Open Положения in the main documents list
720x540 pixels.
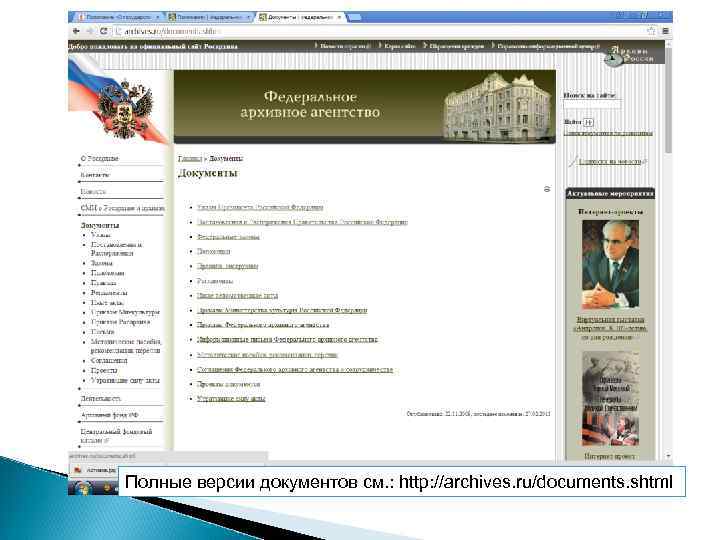pos(214,252)
